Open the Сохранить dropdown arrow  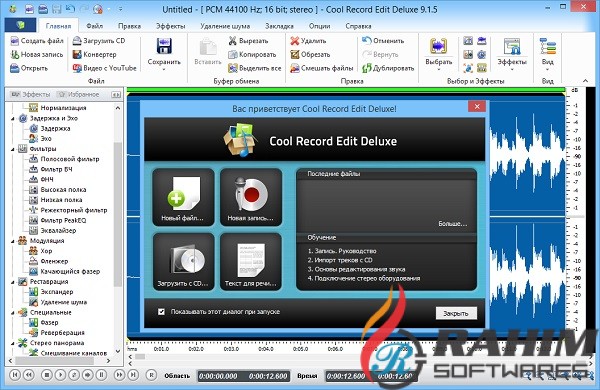164,70
